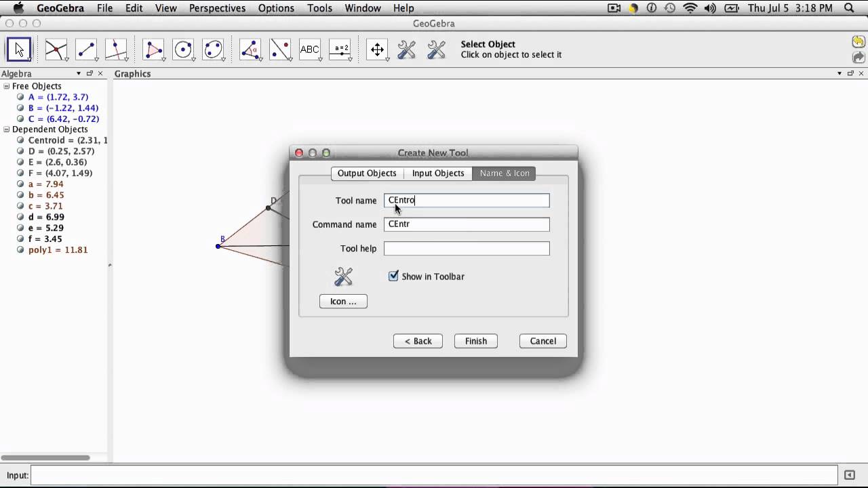Open the Tools menu
This screenshot has width=868, height=488.
point(319,8)
